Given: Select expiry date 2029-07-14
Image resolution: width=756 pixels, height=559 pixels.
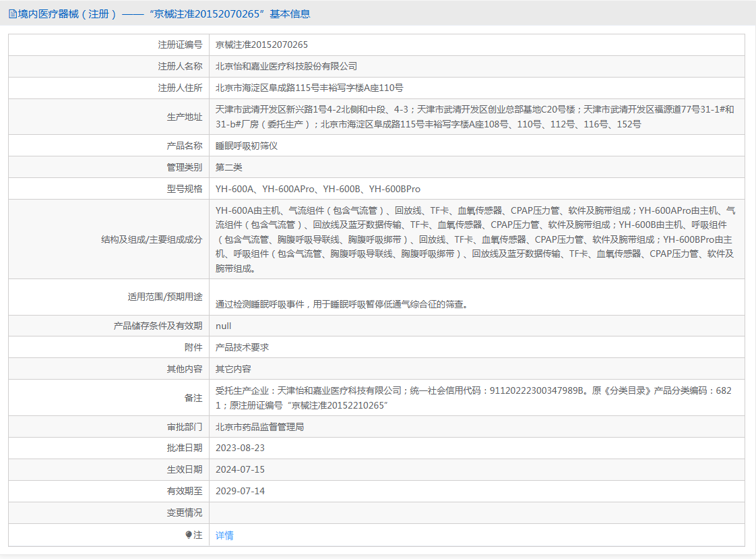Looking at the screenshot, I should click(x=240, y=491).
